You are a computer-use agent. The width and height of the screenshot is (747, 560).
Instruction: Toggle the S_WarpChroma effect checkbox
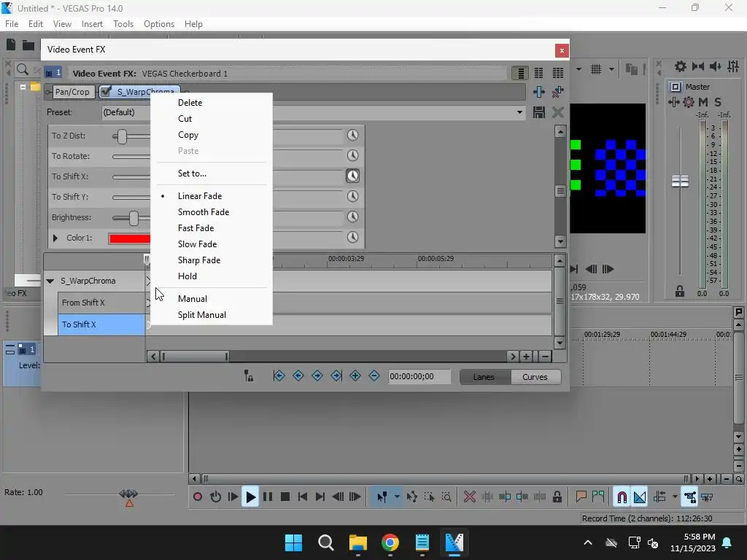(107, 91)
